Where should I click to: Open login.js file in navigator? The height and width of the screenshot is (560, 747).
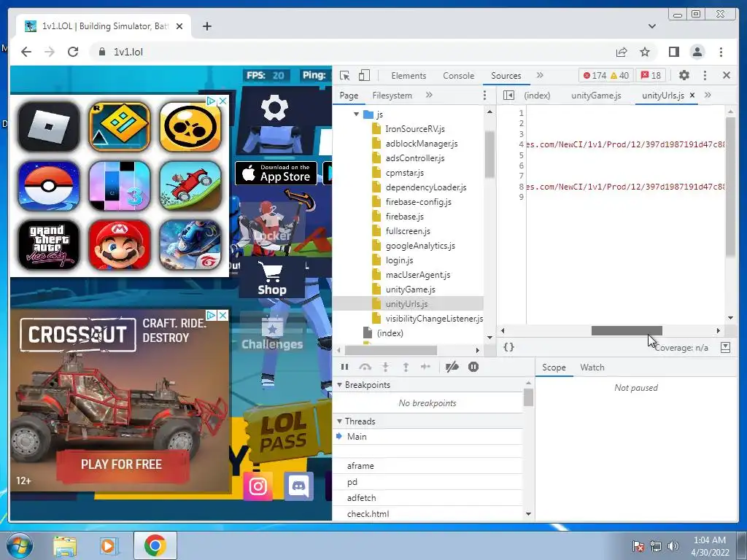pyautogui.click(x=399, y=260)
